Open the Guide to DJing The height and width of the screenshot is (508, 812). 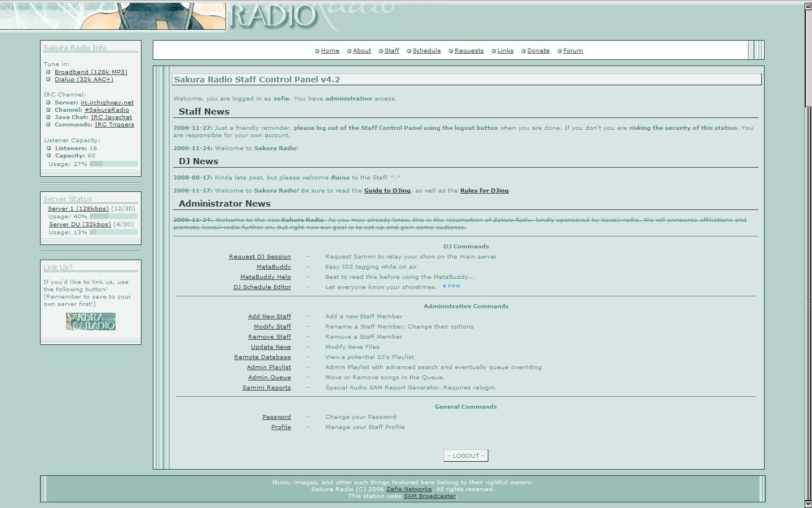(387, 191)
